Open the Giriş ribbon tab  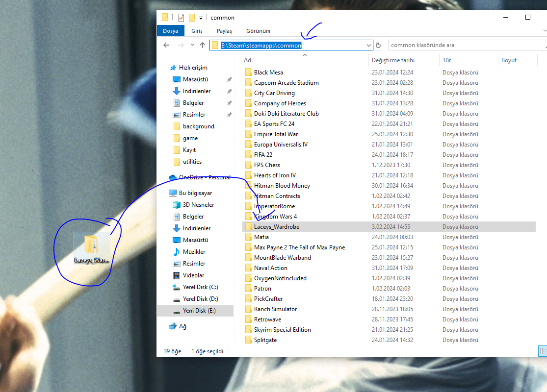(197, 31)
